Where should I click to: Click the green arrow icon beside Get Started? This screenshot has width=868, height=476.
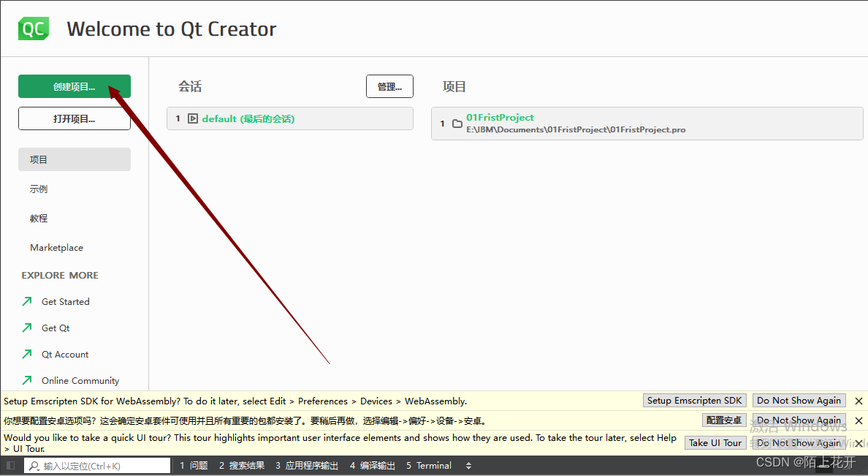click(x=27, y=301)
